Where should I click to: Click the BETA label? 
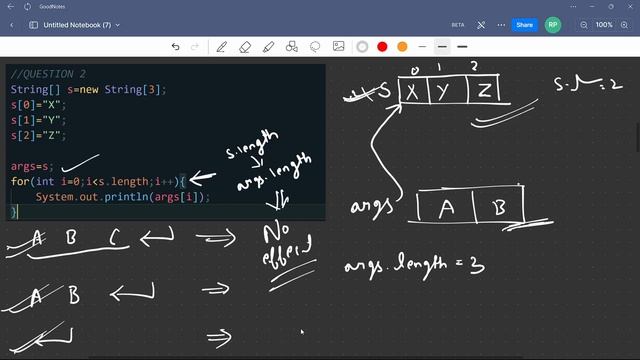pos(458,25)
